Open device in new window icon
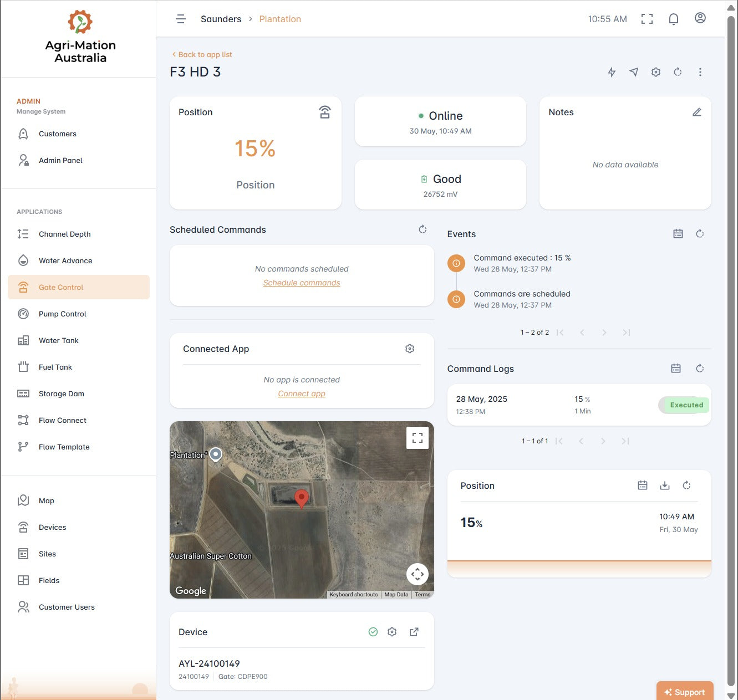This screenshot has height=700, width=738. (x=414, y=632)
